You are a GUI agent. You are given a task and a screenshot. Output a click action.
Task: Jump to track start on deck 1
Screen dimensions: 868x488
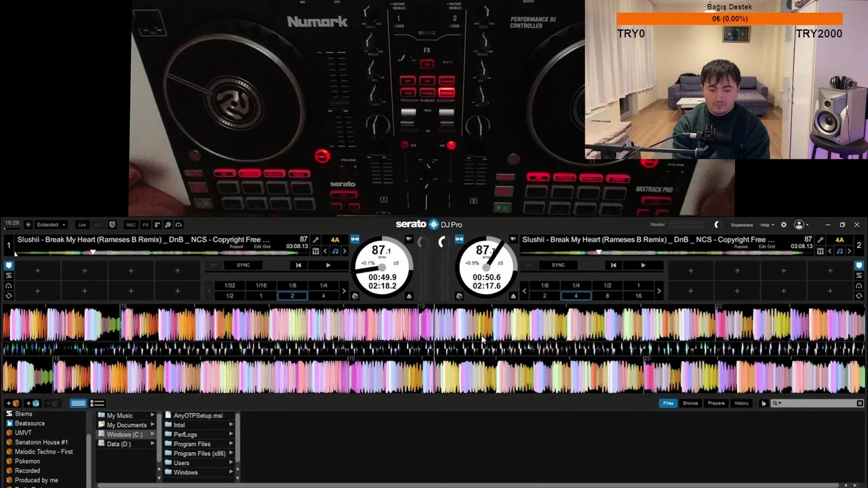[x=298, y=265]
